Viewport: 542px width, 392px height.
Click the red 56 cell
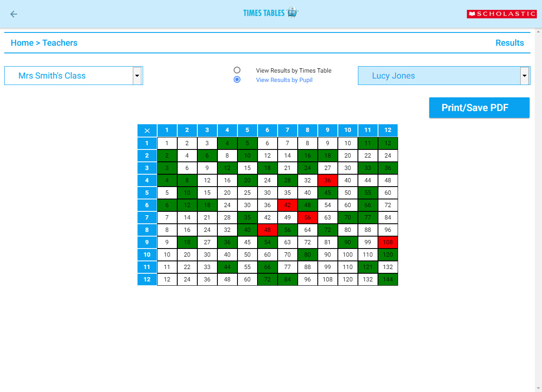pos(308,218)
